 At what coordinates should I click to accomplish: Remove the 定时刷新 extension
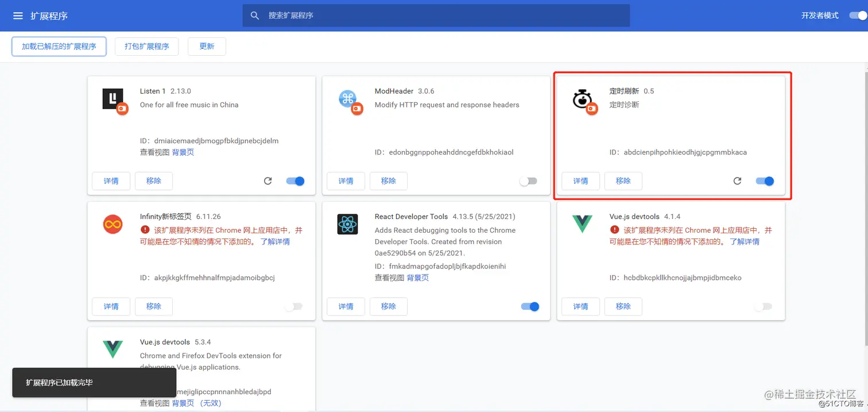tap(623, 181)
